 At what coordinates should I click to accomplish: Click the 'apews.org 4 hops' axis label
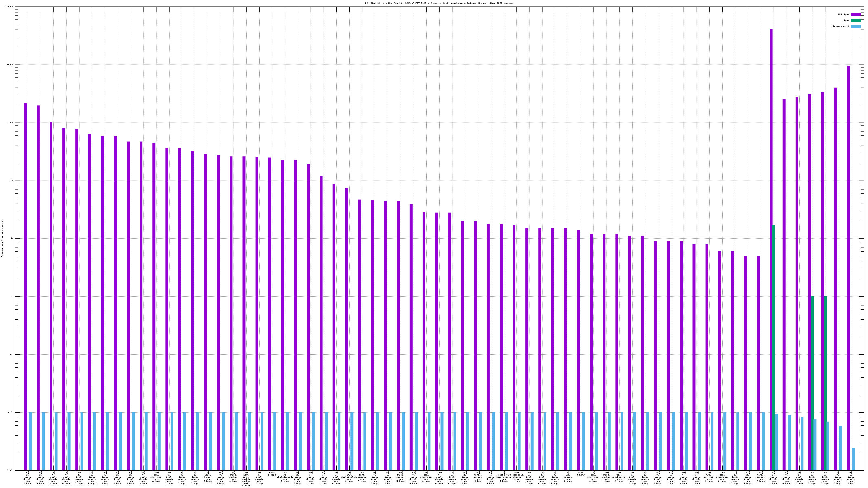(567, 477)
